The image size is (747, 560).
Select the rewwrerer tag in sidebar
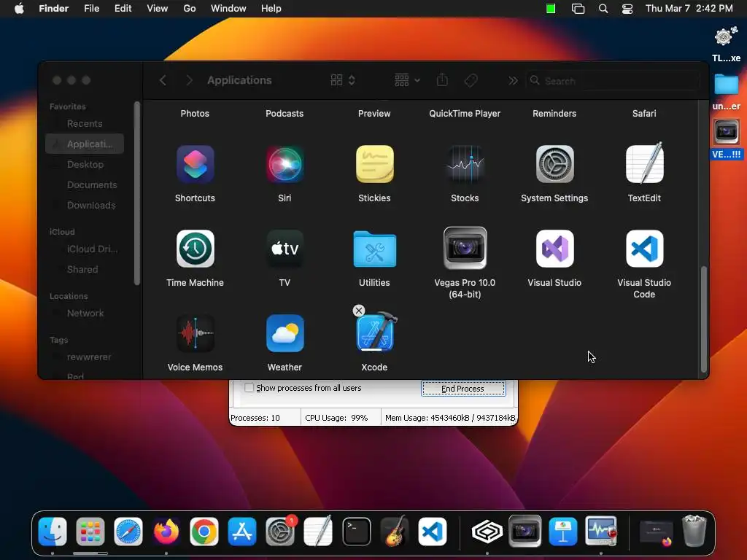85,357
